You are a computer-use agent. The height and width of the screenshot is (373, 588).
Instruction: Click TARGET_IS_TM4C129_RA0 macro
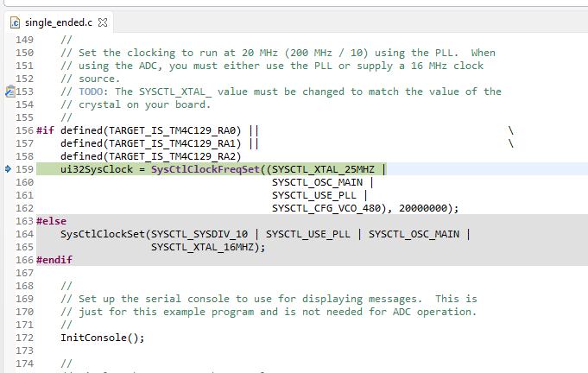[172, 130]
